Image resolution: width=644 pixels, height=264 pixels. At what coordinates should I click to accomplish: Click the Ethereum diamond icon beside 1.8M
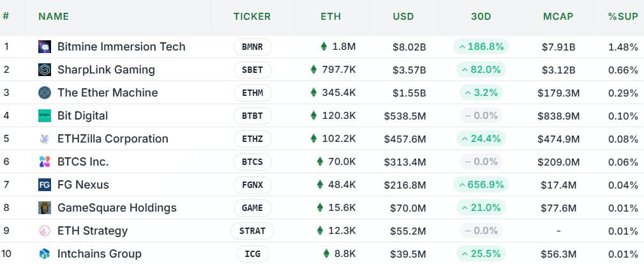click(324, 47)
